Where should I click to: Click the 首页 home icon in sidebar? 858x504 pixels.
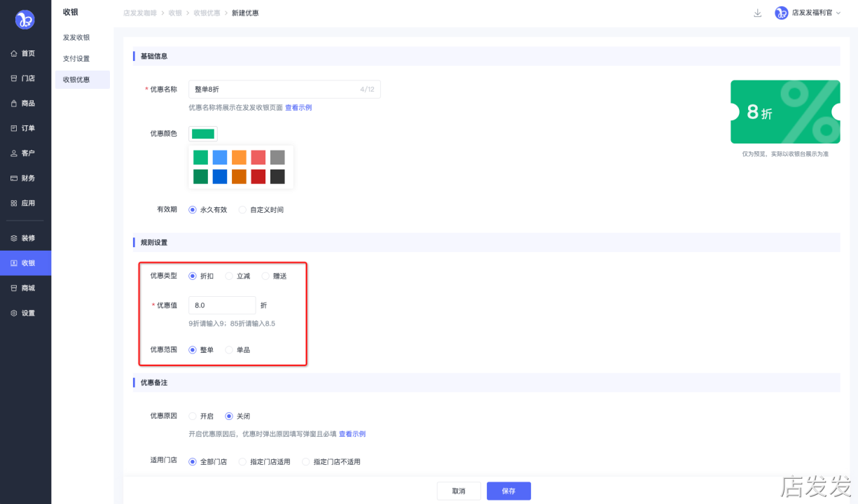14,54
